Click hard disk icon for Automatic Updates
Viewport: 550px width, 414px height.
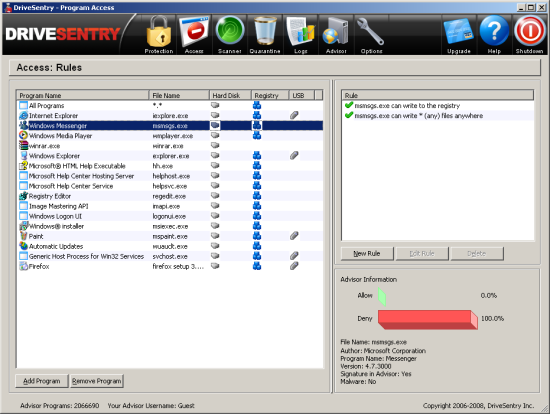click(x=215, y=246)
